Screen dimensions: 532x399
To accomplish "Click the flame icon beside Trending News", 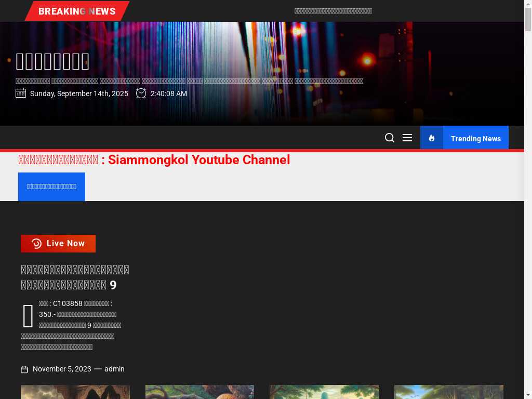I will [432, 138].
